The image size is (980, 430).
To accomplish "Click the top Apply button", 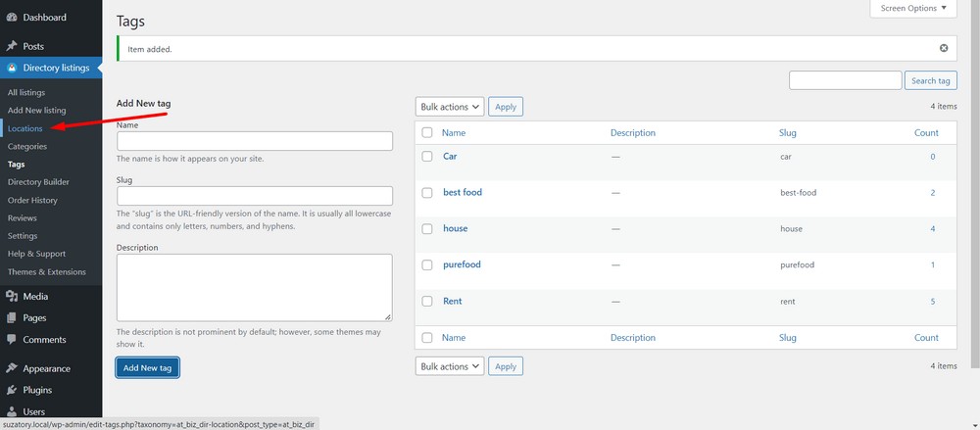I will [x=506, y=107].
